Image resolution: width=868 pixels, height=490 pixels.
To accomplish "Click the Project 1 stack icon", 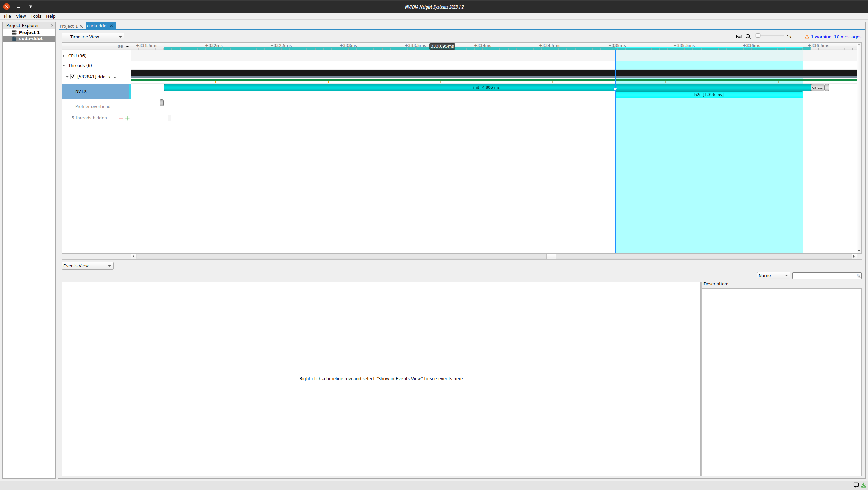I will (x=14, y=33).
